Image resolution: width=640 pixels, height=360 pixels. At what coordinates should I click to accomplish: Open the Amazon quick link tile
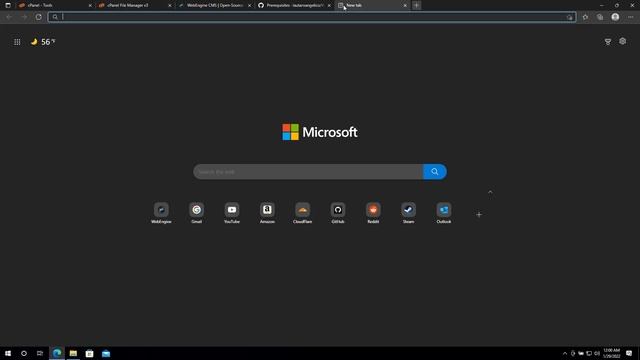click(x=267, y=213)
